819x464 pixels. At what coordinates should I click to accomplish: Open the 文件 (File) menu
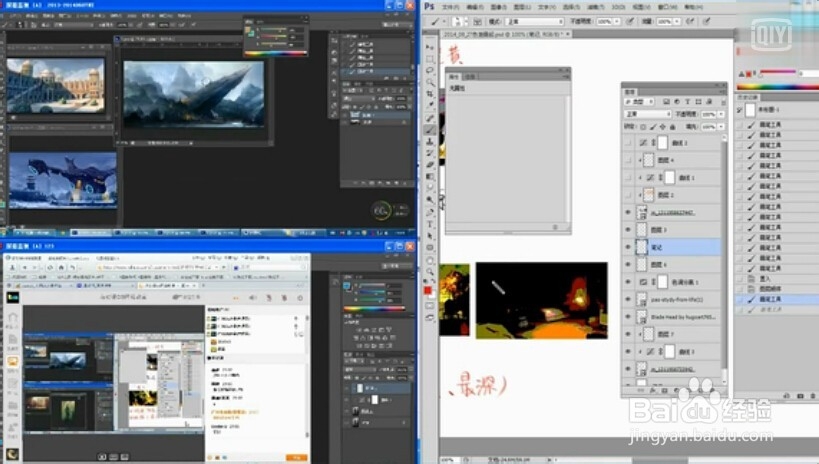tap(450, 7)
